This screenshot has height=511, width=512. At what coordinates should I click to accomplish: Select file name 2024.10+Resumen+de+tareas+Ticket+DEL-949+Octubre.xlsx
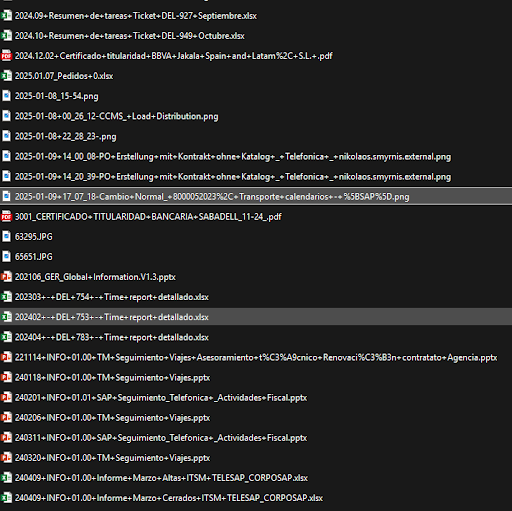click(130, 36)
